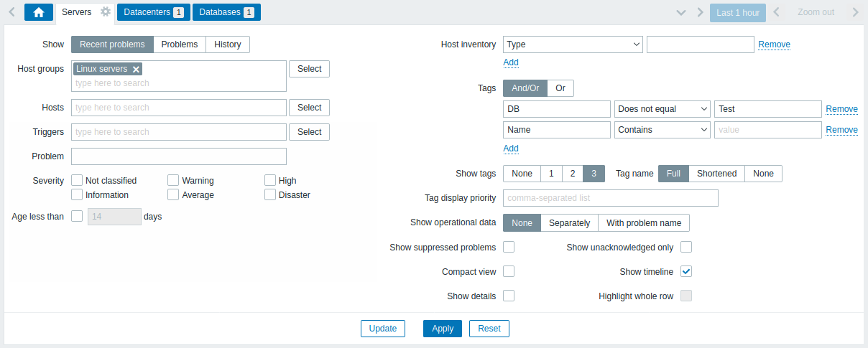Uncheck the Show timeline checkbox

click(686, 271)
